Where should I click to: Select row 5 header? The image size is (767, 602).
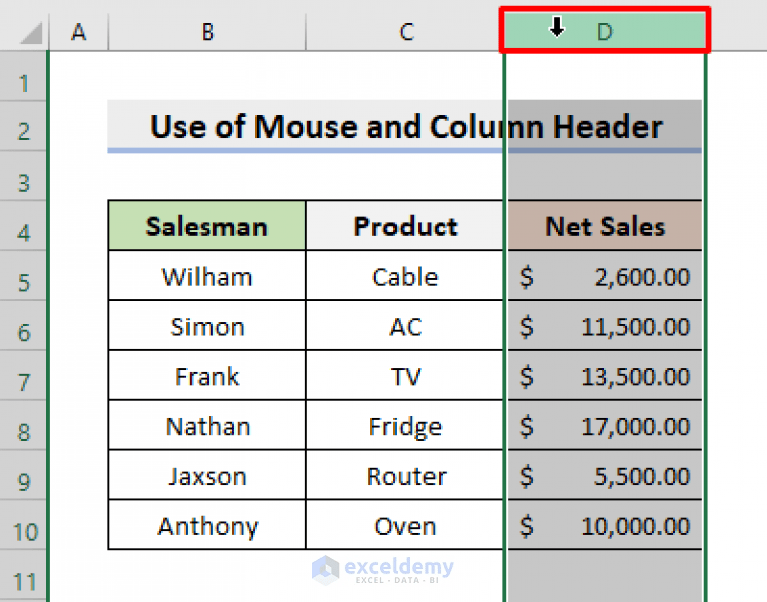pyautogui.click(x=23, y=276)
